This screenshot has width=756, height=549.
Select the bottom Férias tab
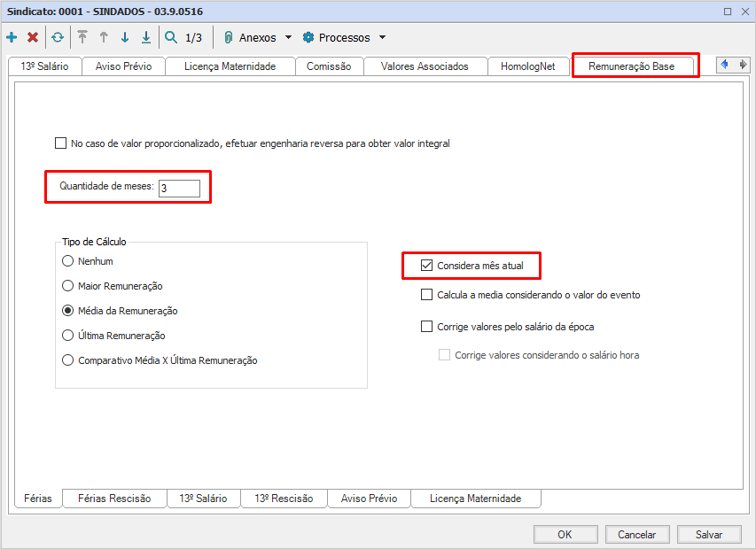click(x=38, y=499)
